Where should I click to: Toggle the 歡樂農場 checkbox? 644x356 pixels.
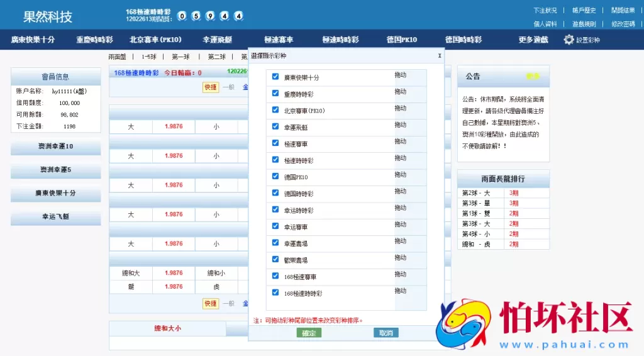(x=275, y=259)
